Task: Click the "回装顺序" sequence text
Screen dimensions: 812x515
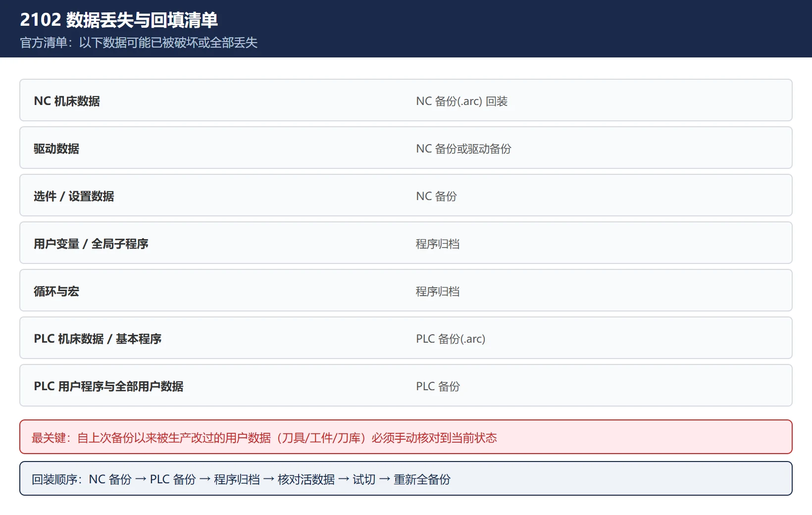Action: point(241,479)
